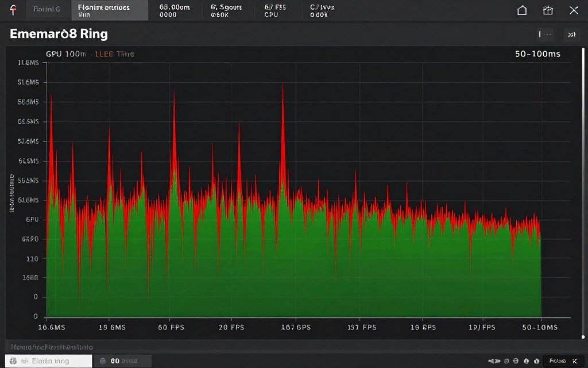Click the location pin icon in the system tray

pyautogui.click(x=526, y=361)
